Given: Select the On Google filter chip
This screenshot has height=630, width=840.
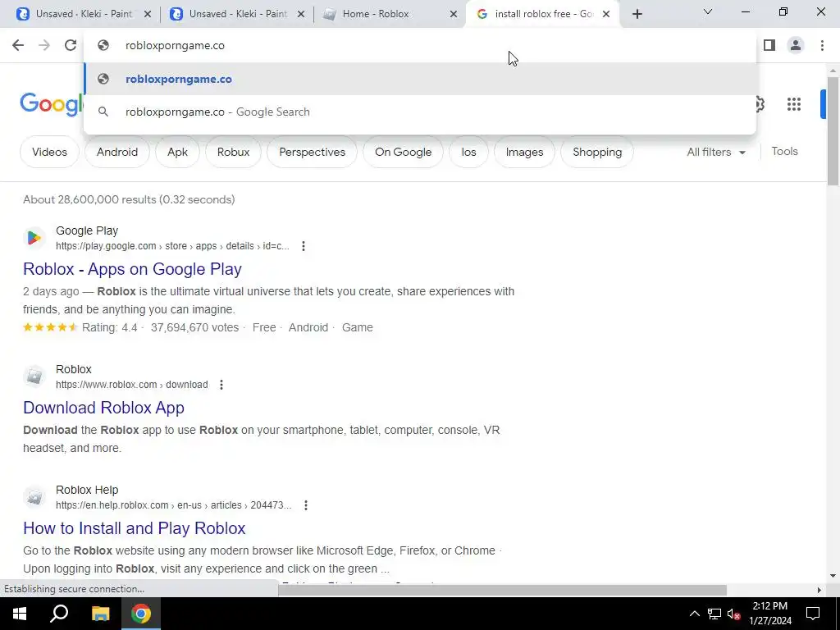Looking at the screenshot, I should [404, 152].
